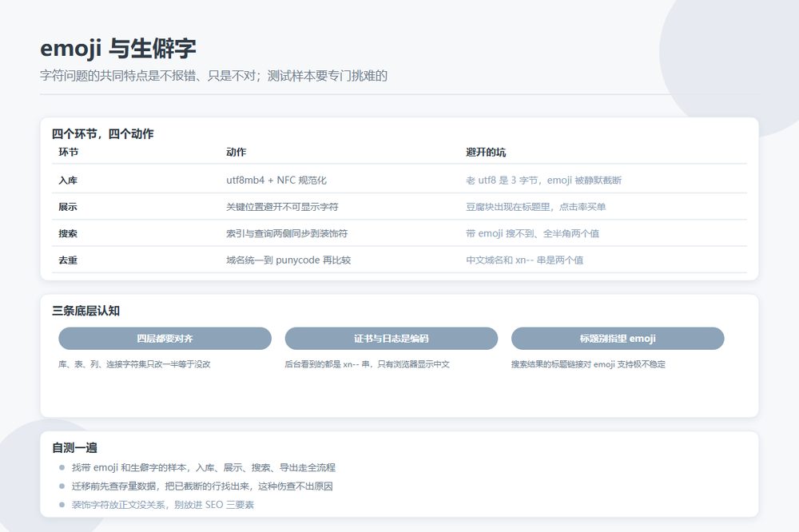The width and height of the screenshot is (799, 532).
Task: Click cell 关键位置避开不可显示字符
Action: [282, 207]
